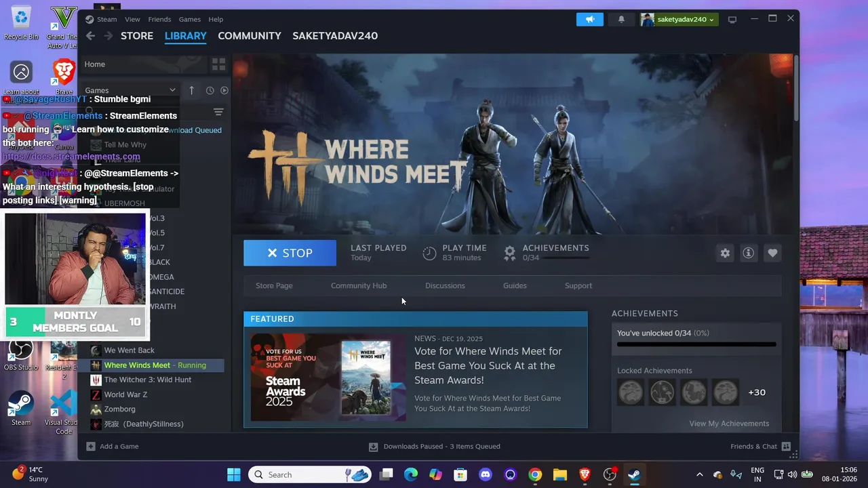Open File Explorer from the taskbar

pyautogui.click(x=560, y=474)
